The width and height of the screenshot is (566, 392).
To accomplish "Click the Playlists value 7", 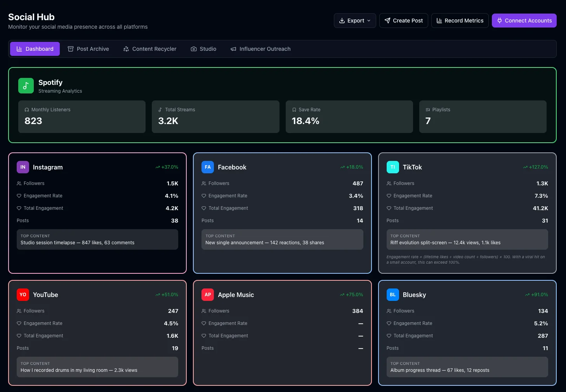I will [x=428, y=121].
